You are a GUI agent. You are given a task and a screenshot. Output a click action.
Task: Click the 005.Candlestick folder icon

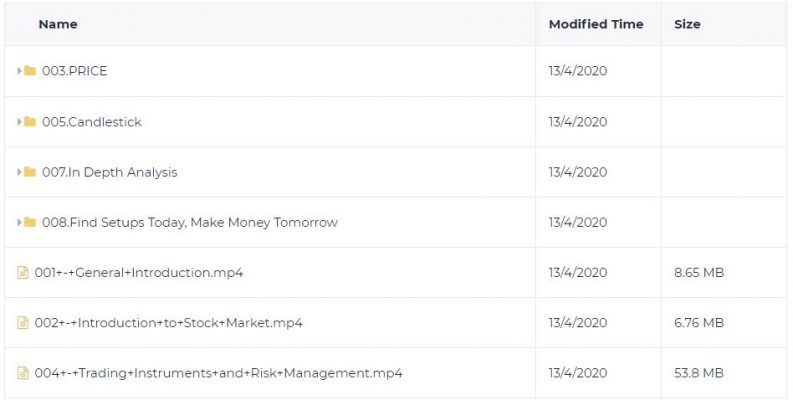pyautogui.click(x=30, y=122)
